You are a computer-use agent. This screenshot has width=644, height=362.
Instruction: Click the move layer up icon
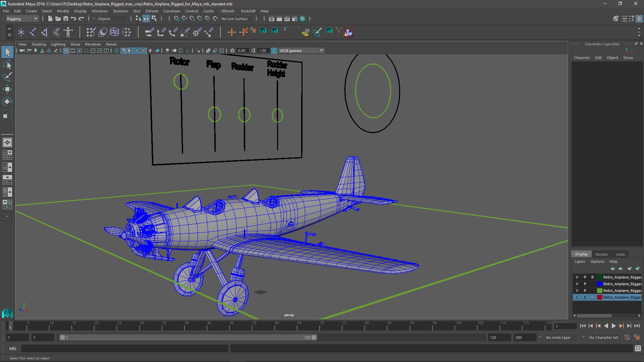[x=613, y=268]
